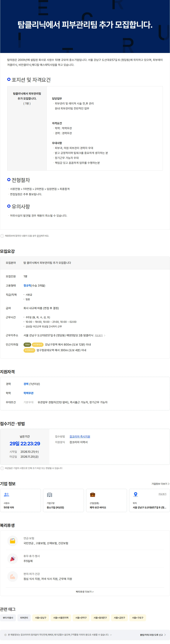This screenshot has width=170, height=644.
Task: Click the 기업구분 중소기업 (비상장) card
Action: pos(63,500)
